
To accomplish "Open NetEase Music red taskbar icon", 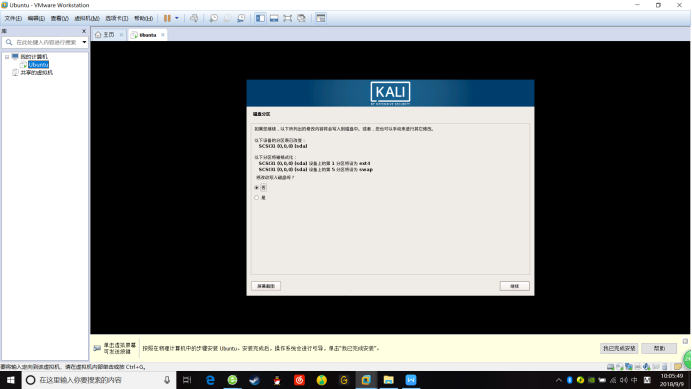I will coord(299,380).
